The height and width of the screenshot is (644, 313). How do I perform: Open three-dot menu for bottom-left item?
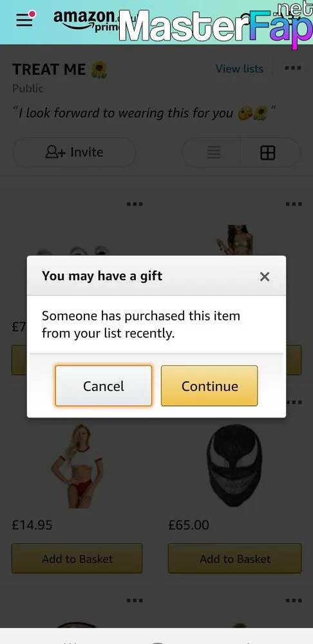point(135,600)
